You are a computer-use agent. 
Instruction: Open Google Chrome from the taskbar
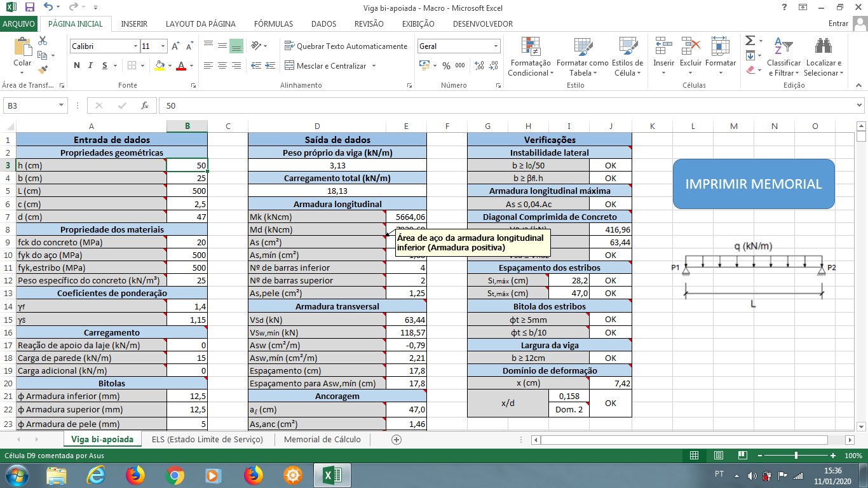175,475
